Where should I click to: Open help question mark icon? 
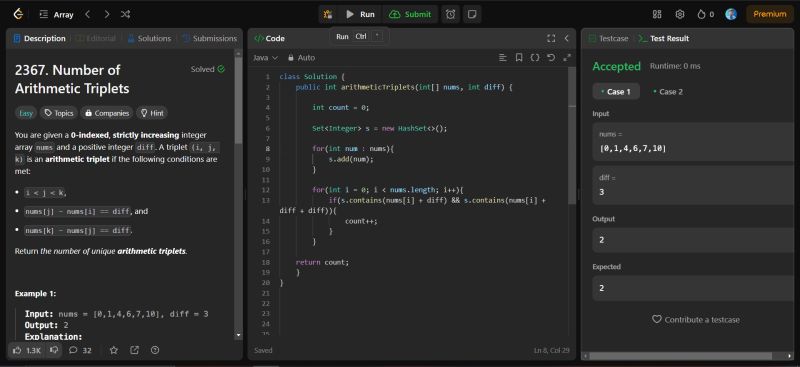pyautogui.click(x=155, y=350)
